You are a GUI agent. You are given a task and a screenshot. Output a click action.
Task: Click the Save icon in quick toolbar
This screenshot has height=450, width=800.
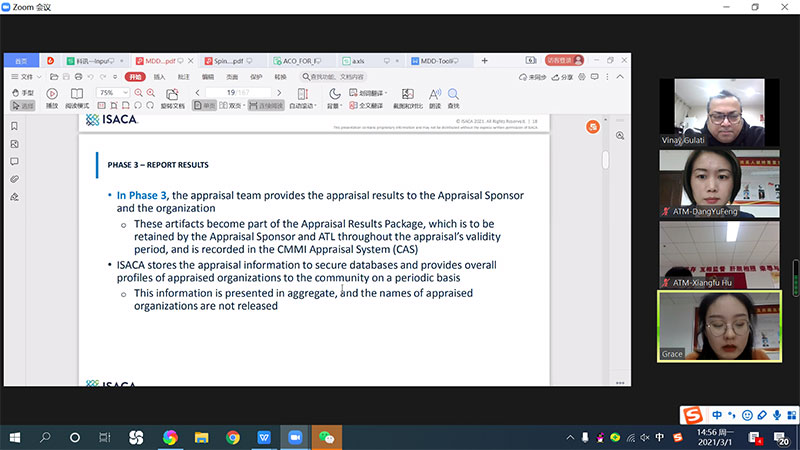coord(66,77)
